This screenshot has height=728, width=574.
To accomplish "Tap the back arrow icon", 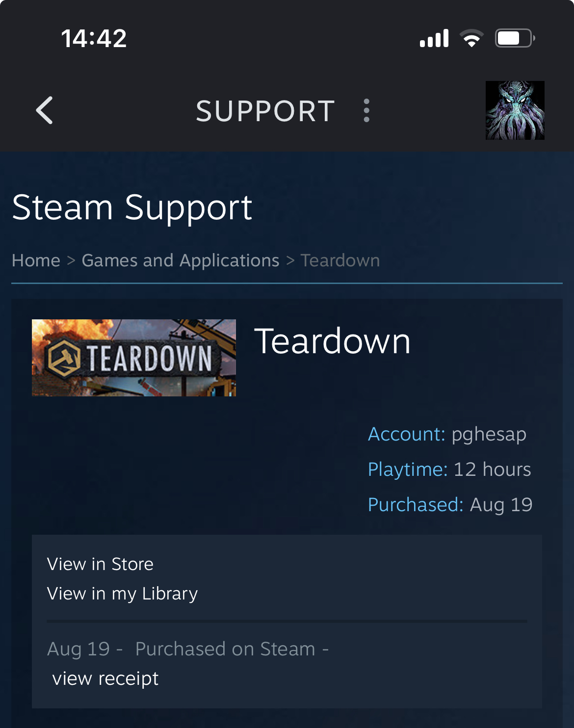I will pyautogui.click(x=44, y=110).
